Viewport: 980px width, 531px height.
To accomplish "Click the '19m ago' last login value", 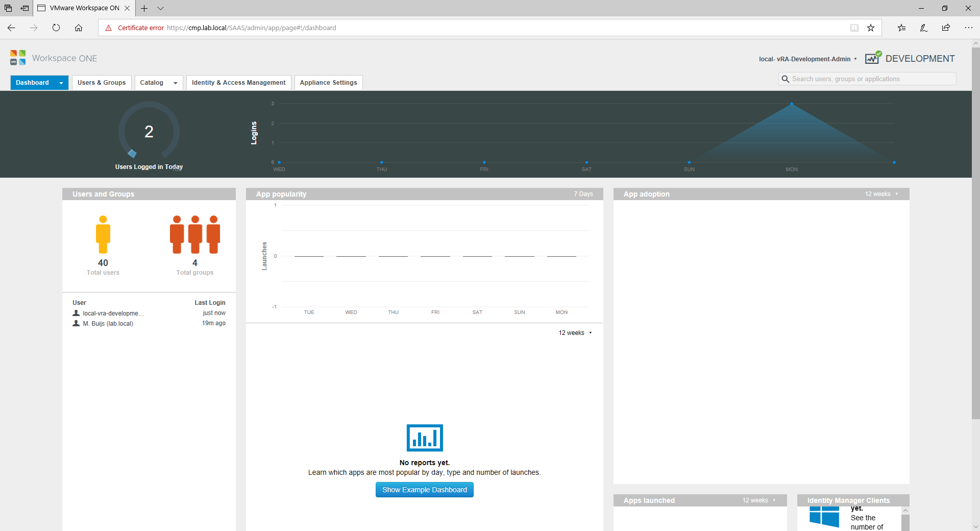I will point(214,323).
